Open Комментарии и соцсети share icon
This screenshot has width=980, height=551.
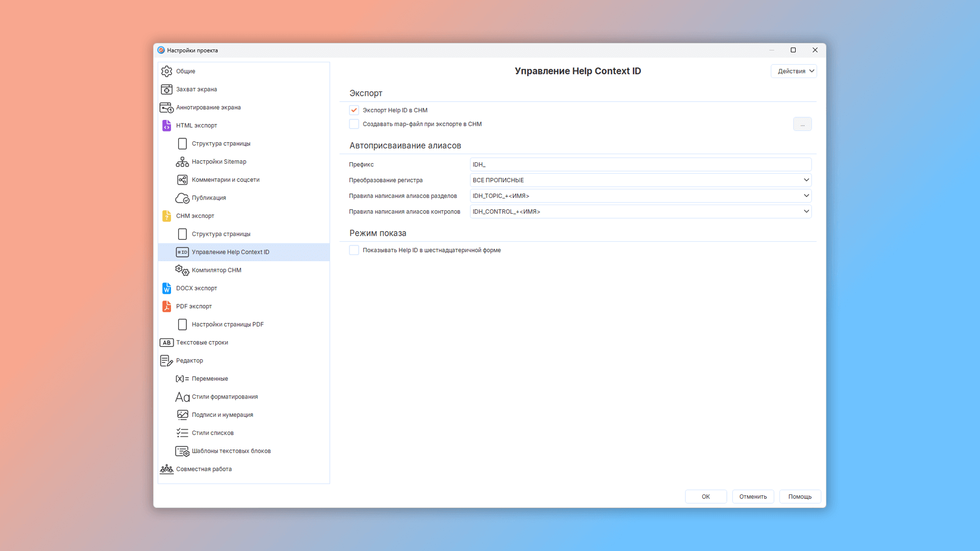pos(182,180)
